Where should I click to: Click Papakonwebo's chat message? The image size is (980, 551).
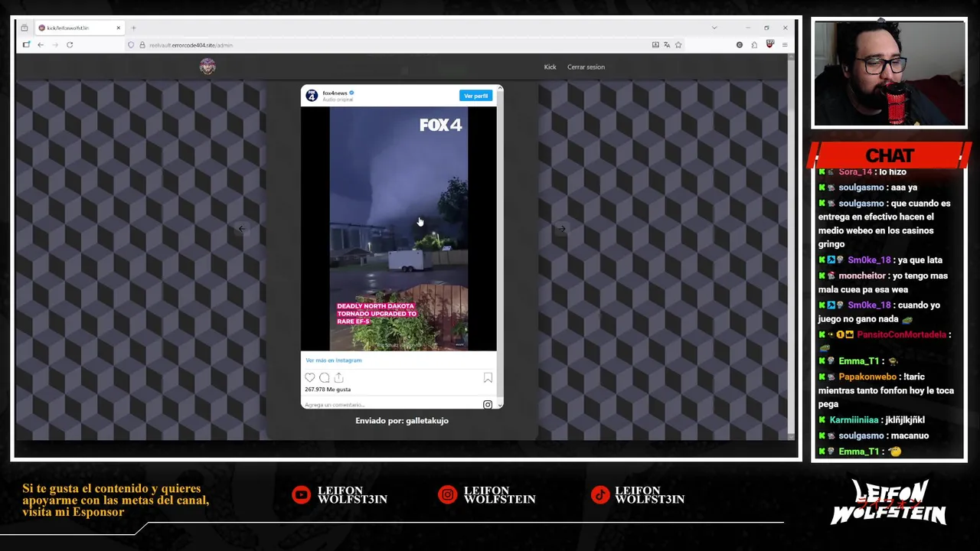[886, 390]
